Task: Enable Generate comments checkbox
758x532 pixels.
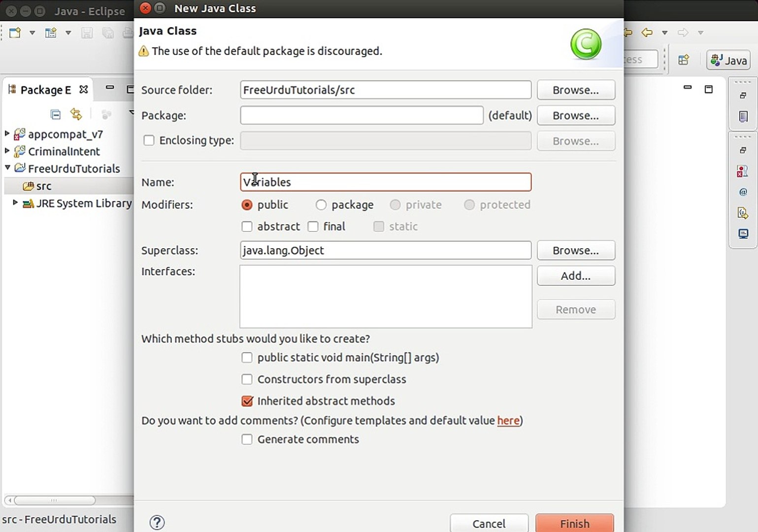Action: click(247, 439)
